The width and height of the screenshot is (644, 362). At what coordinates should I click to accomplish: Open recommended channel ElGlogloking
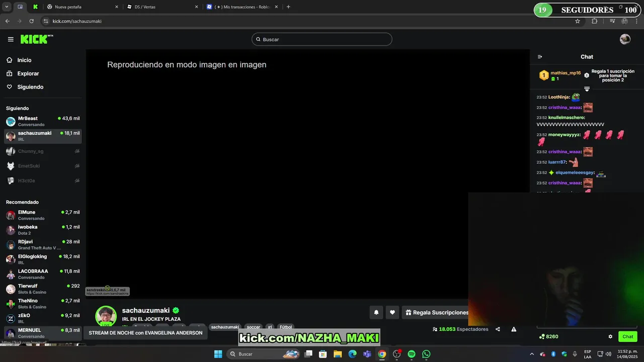point(43,259)
